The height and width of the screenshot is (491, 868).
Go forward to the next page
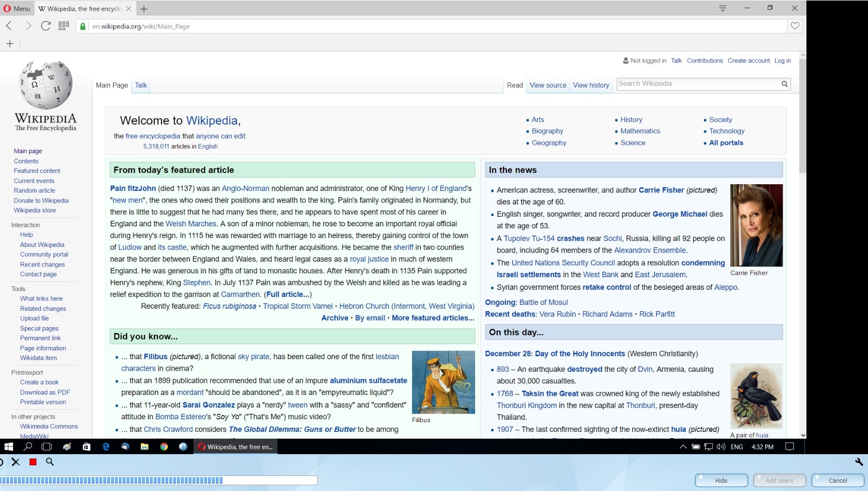tap(28, 26)
